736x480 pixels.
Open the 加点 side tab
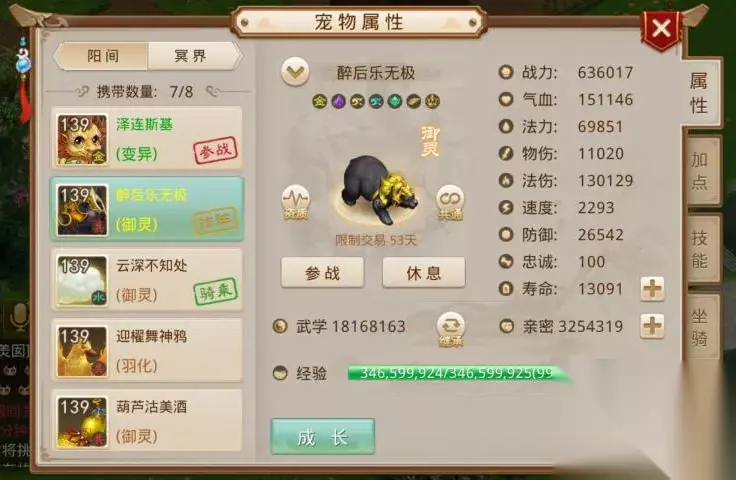(x=701, y=171)
